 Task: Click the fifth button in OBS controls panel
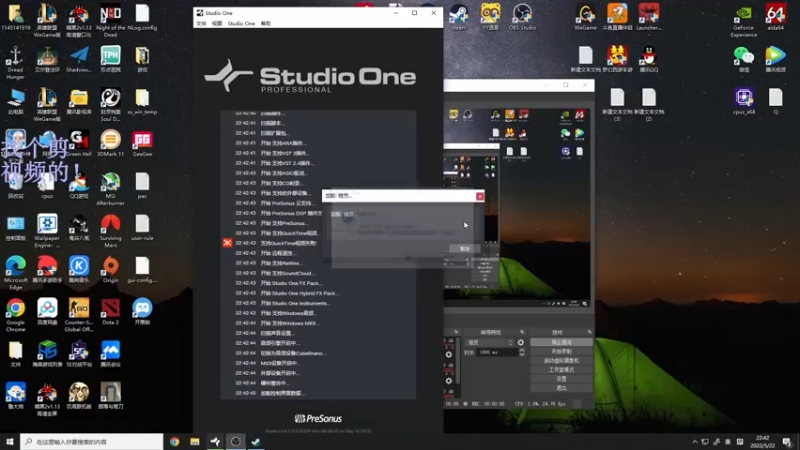pyautogui.click(x=561, y=379)
